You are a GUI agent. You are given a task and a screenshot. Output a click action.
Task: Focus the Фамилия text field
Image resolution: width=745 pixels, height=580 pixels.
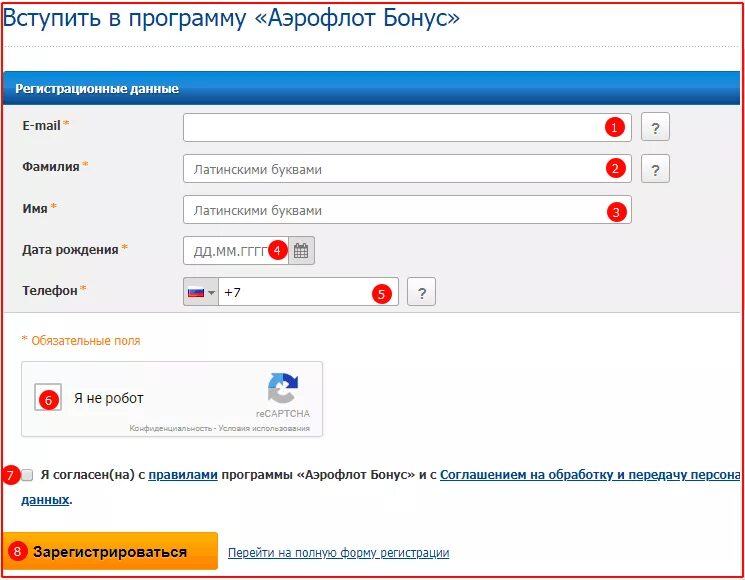point(407,169)
